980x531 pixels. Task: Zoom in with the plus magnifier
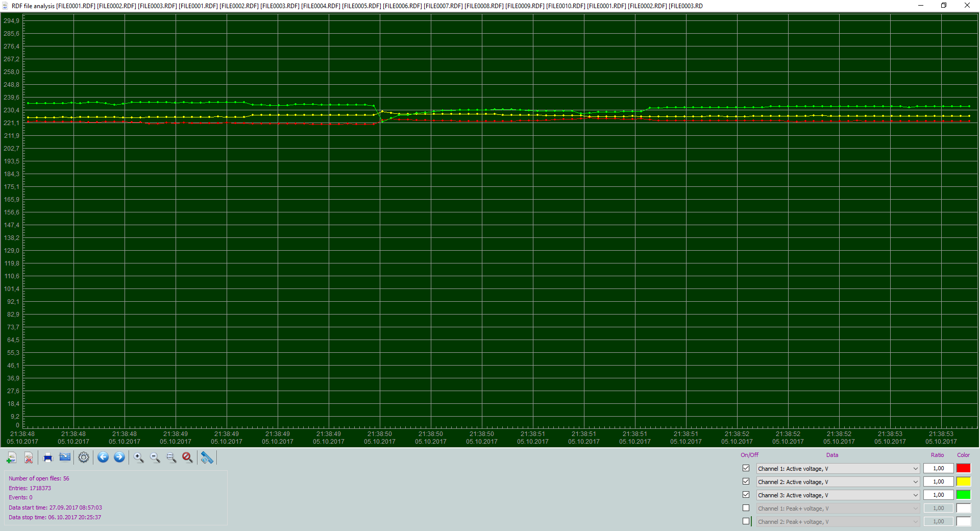[139, 457]
